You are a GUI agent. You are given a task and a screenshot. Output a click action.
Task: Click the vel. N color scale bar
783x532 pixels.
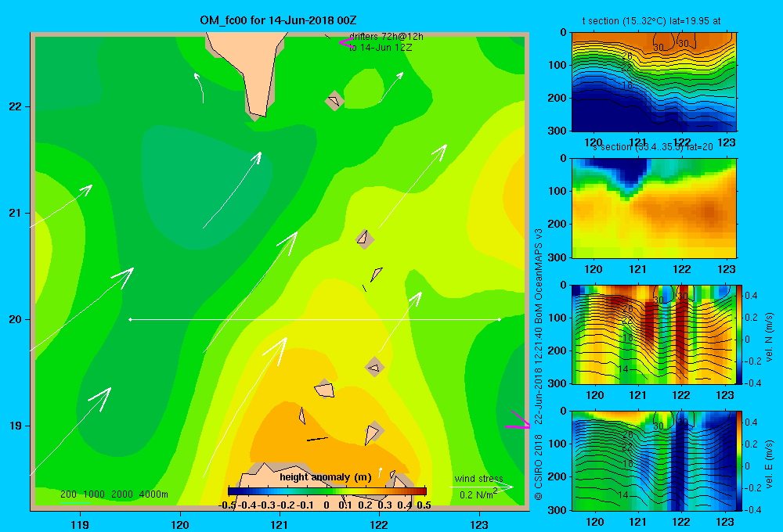(x=740, y=334)
